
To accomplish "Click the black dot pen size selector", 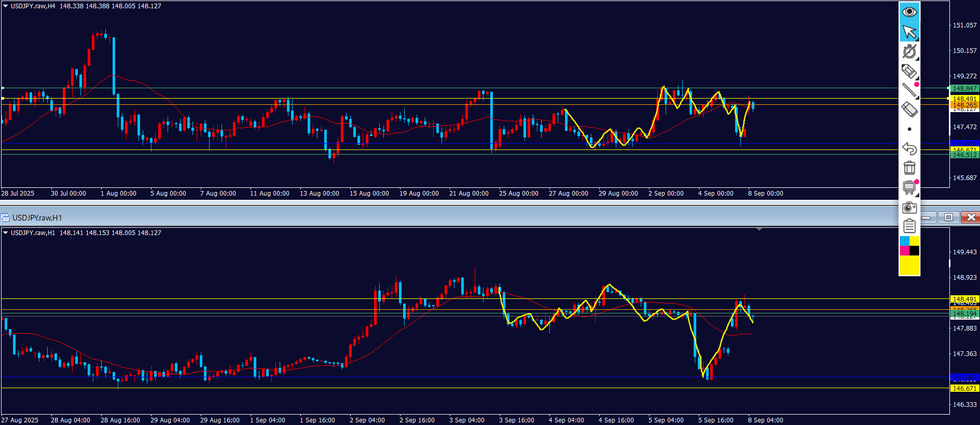I will point(909,129).
